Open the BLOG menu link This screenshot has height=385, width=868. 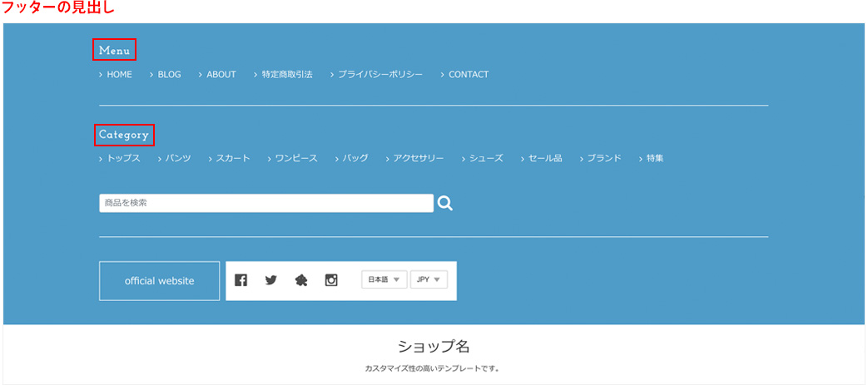pyautogui.click(x=169, y=75)
